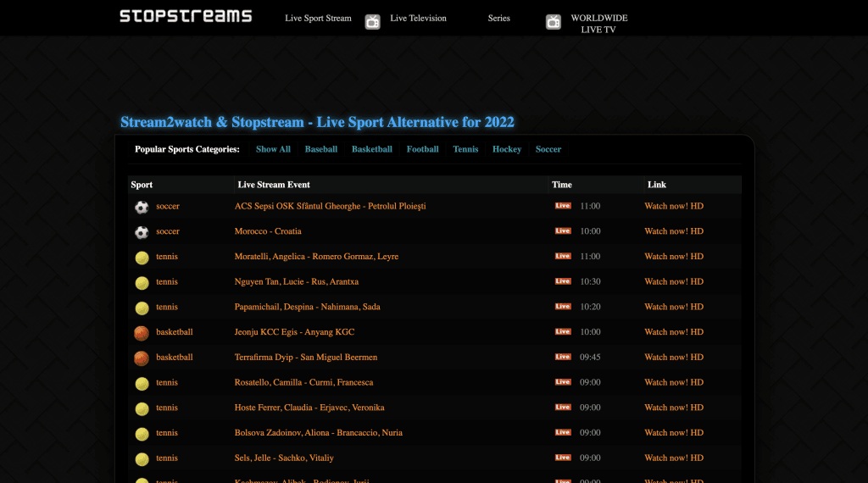Click the TV icon beside Worldwide Live TV

(553, 22)
